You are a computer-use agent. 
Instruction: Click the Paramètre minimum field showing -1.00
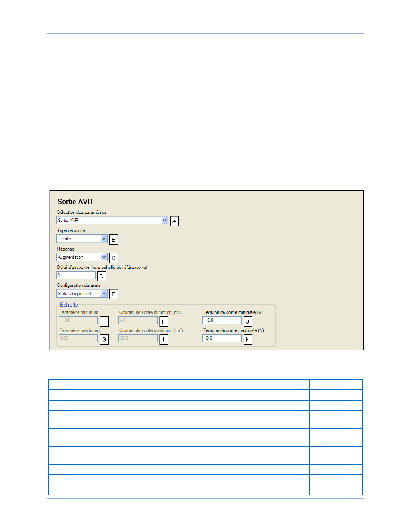pyautogui.click(x=78, y=320)
